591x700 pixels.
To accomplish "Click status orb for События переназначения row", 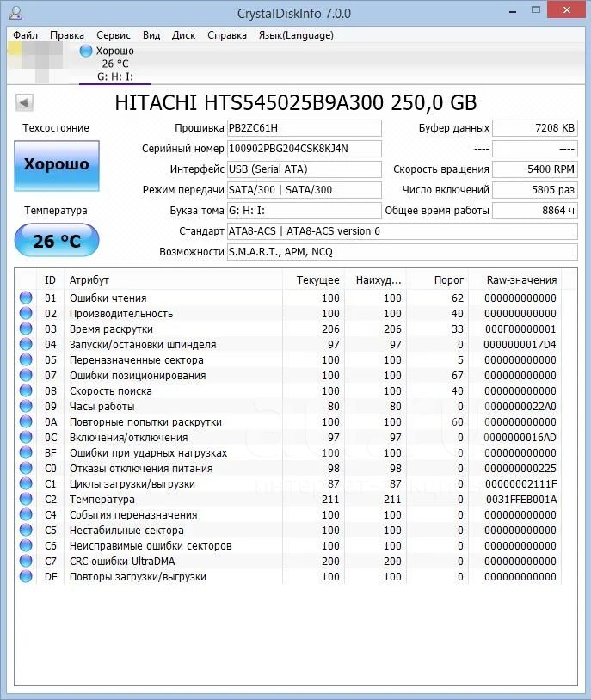I will 26,514.
